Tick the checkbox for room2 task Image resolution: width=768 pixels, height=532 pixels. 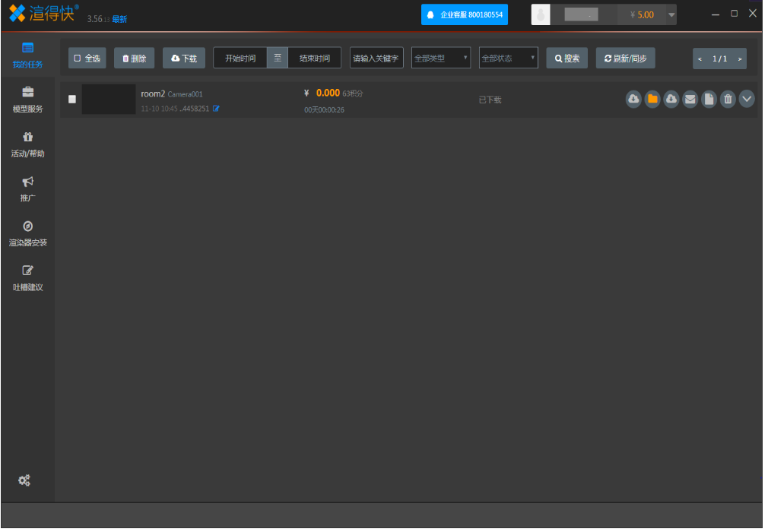(x=72, y=99)
